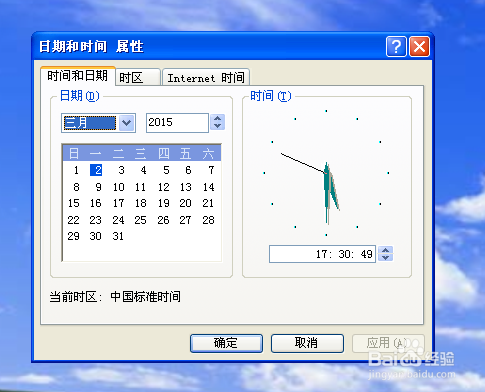Decrease the year with down arrow
Image resolution: width=485 pixels, height=392 pixels.
click(217, 126)
